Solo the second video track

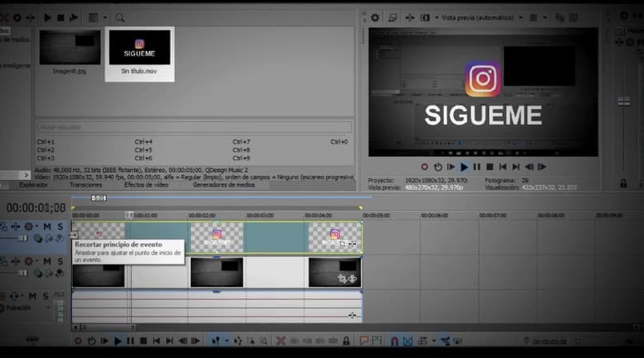pyautogui.click(x=61, y=261)
